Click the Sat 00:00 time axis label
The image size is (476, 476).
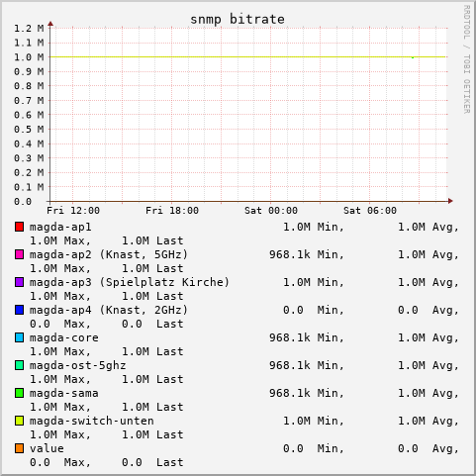point(271,211)
